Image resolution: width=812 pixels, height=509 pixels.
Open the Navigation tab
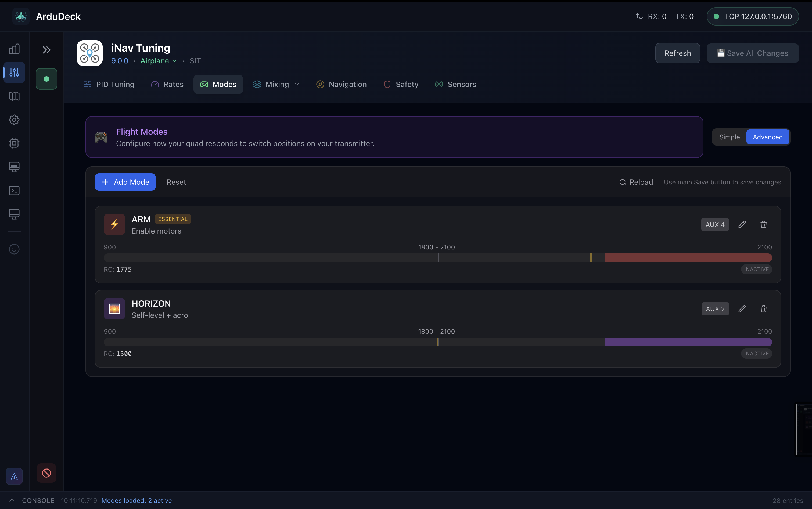[341, 84]
